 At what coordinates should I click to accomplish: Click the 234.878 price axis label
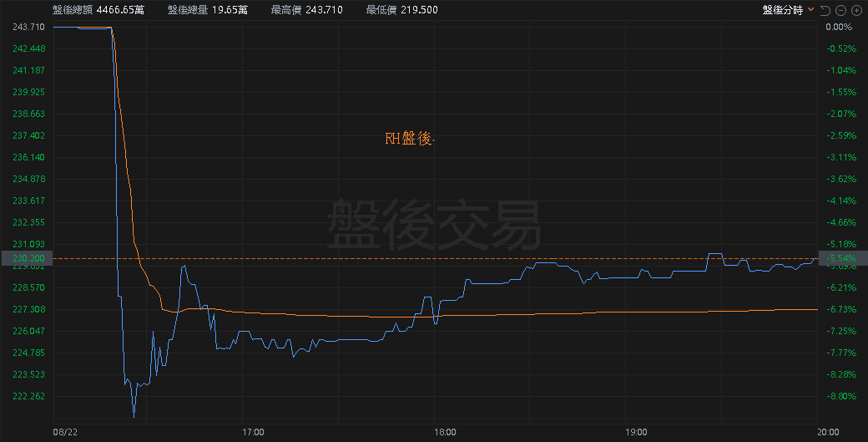(x=28, y=179)
